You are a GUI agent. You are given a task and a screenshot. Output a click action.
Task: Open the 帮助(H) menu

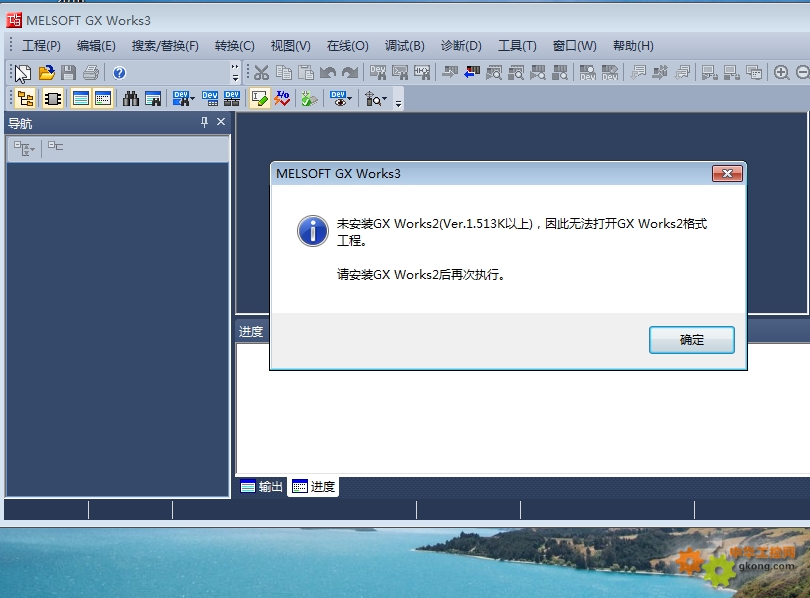[x=633, y=46]
